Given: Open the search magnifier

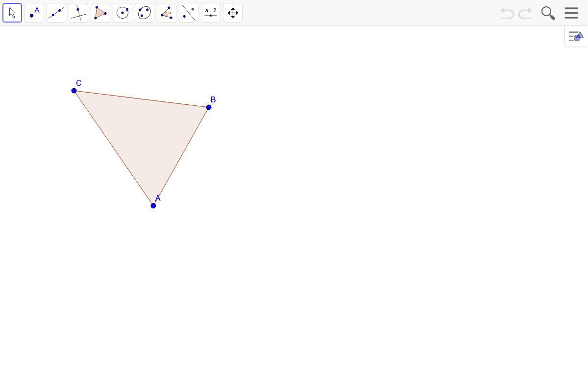Looking at the screenshot, I should 548,13.
